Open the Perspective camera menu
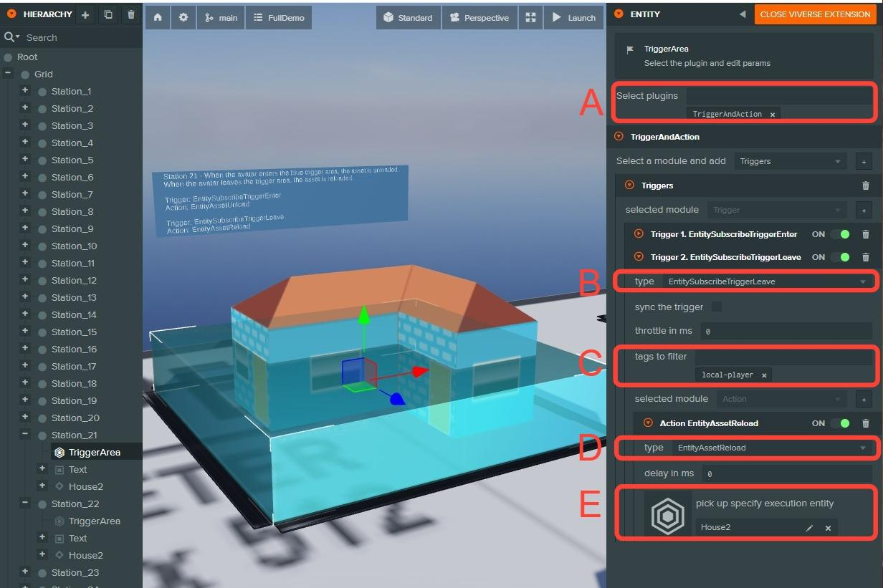883x588 pixels. point(479,18)
